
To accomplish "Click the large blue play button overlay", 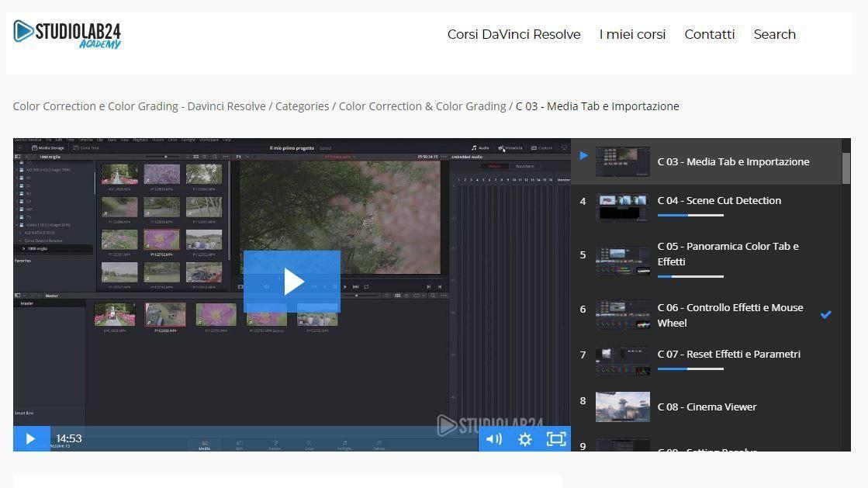I will [x=292, y=282].
